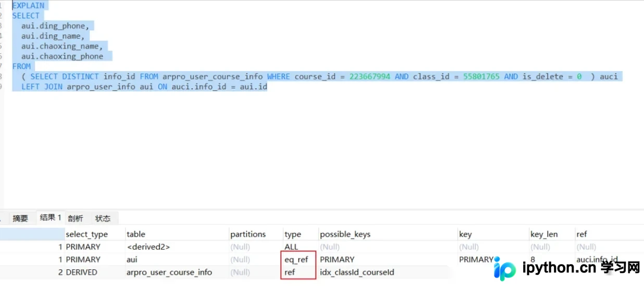
Task: Click (Null) possible_keys cell of <derived2> row
Action: click(330, 247)
